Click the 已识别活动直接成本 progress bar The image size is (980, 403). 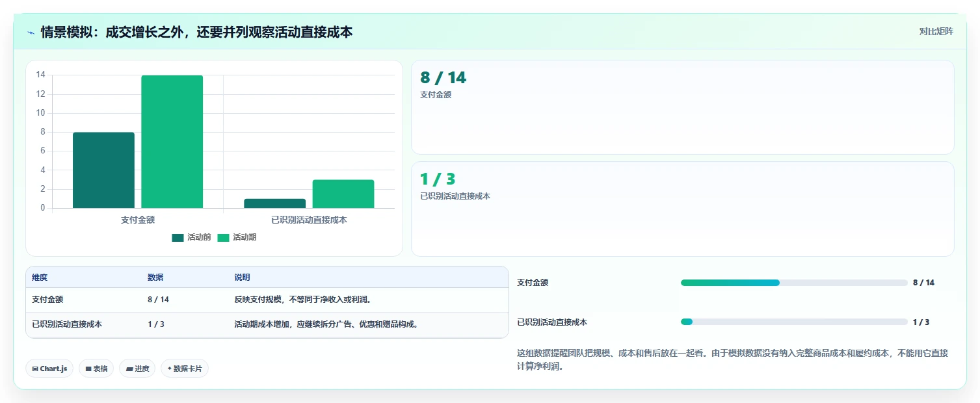coord(794,322)
